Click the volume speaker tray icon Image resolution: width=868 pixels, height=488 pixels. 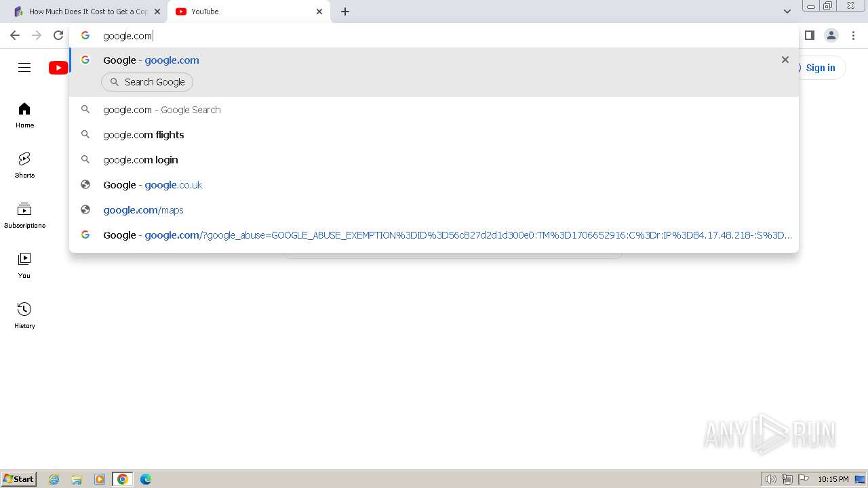point(770,479)
